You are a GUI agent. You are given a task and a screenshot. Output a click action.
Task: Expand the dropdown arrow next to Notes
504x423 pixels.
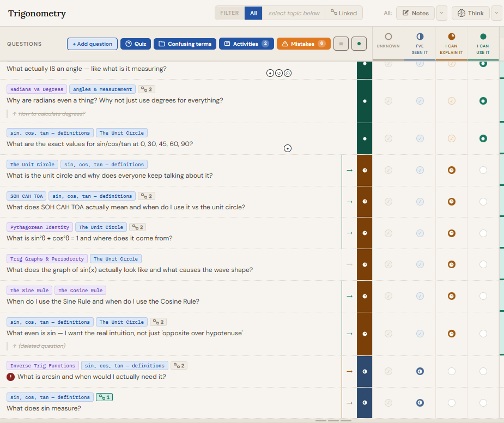click(442, 13)
